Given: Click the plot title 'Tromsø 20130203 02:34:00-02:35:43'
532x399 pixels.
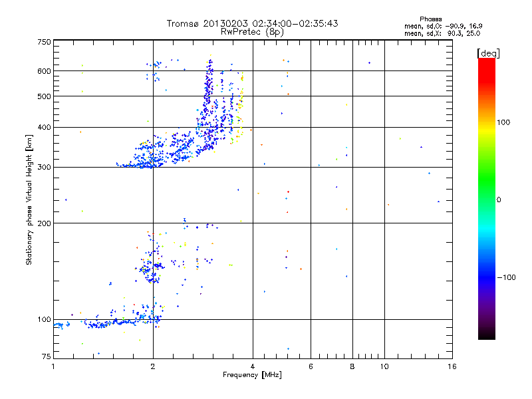Looking at the screenshot, I should pyautogui.click(x=252, y=23).
